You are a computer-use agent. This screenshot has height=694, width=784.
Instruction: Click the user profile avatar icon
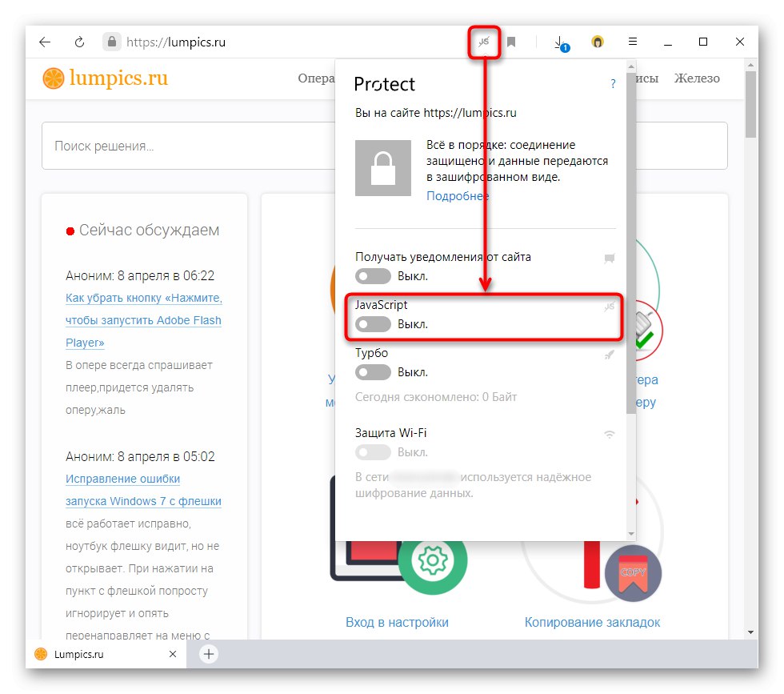[597, 42]
